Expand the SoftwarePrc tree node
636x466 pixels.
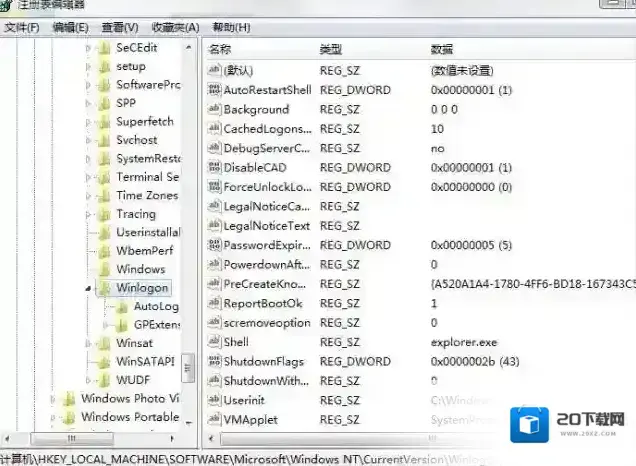click(88, 85)
